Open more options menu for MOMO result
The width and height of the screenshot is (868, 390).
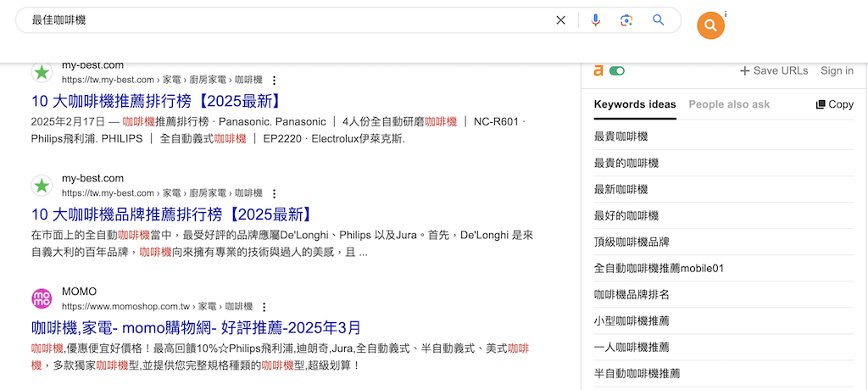pos(264,307)
